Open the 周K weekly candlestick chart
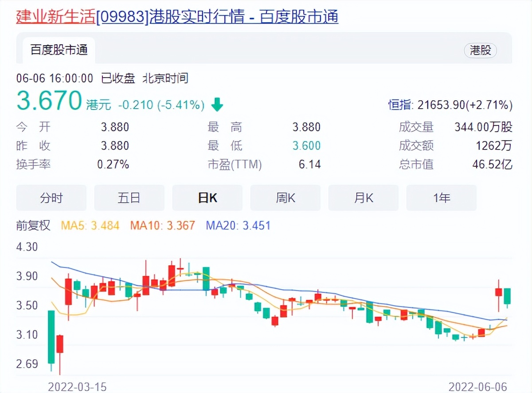The image size is (532, 393). (x=285, y=198)
